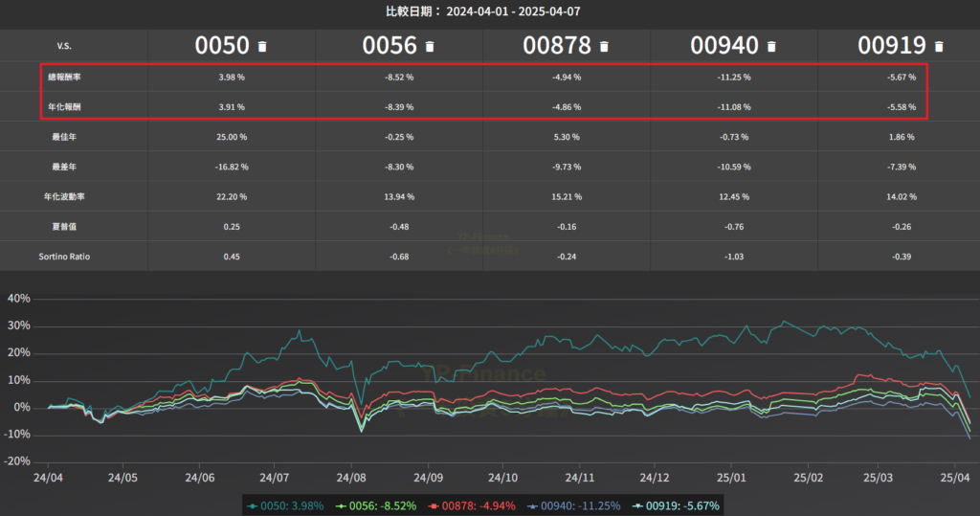Screen dimensions: 980x516
Task: Select the -0.25 % best year cell
Action: (399, 137)
